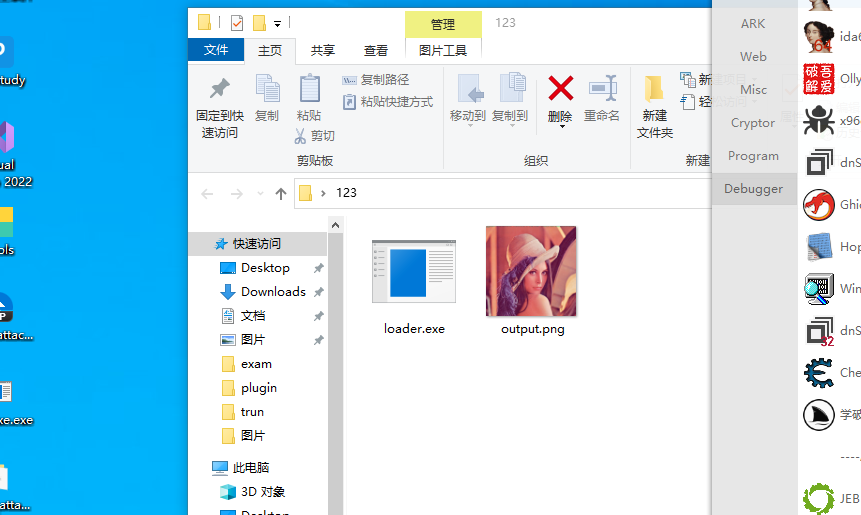Switch to the Home (主页) tab

270,51
